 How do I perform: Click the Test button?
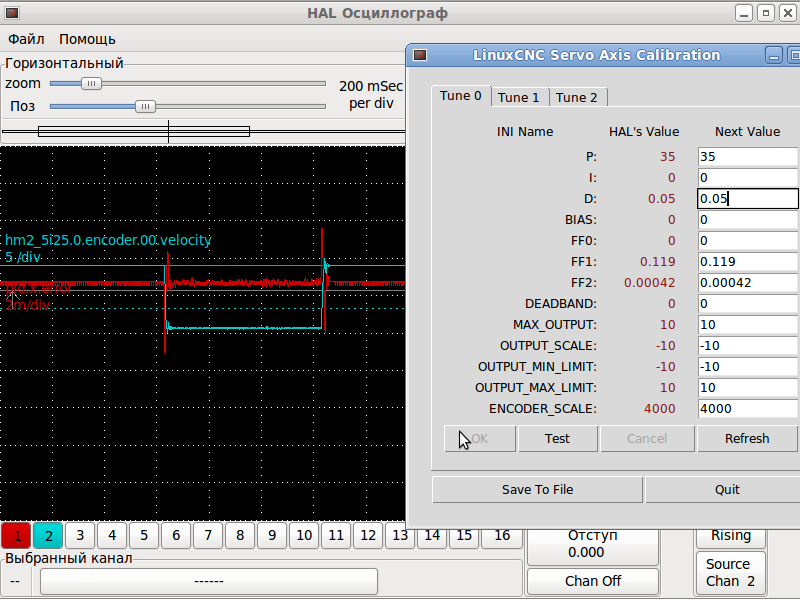coord(557,438)
